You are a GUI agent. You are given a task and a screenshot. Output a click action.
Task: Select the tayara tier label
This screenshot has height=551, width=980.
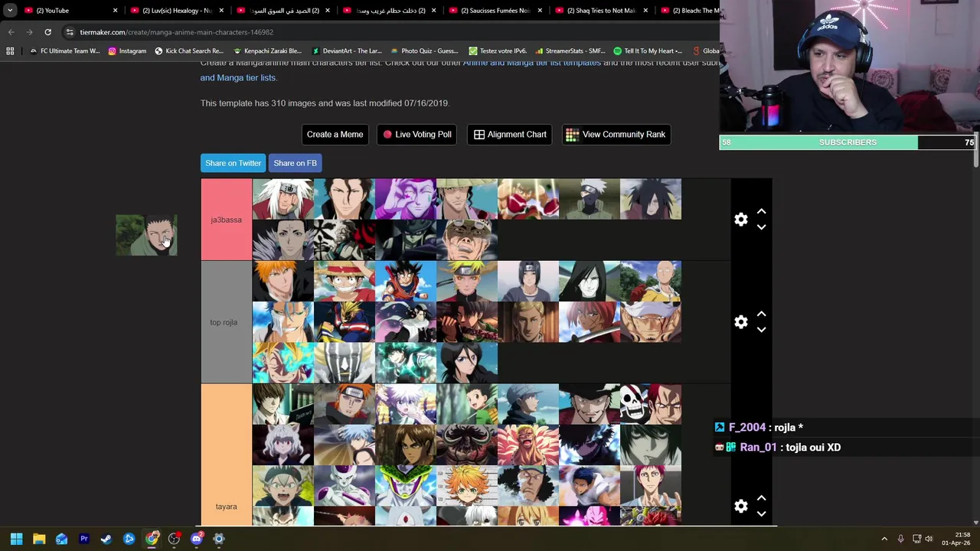pyautogui.click(x=226, y=506)
